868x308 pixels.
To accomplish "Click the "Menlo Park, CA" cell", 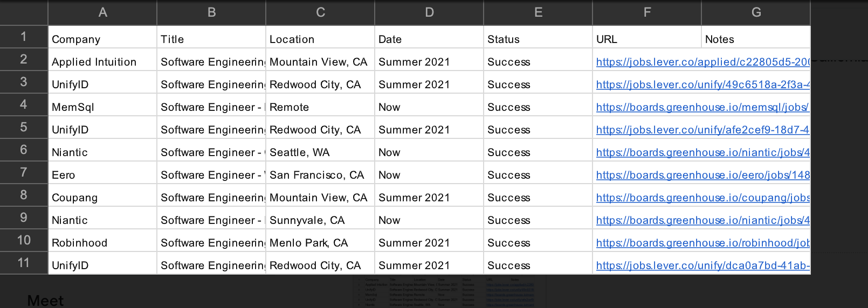I will click(x=320, y=243).
